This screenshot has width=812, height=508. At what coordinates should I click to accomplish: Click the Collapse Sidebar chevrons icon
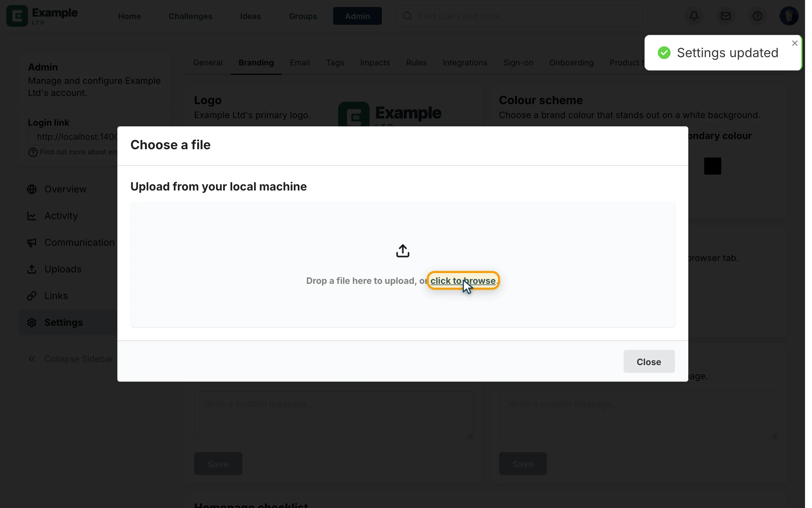click(32, 359)
